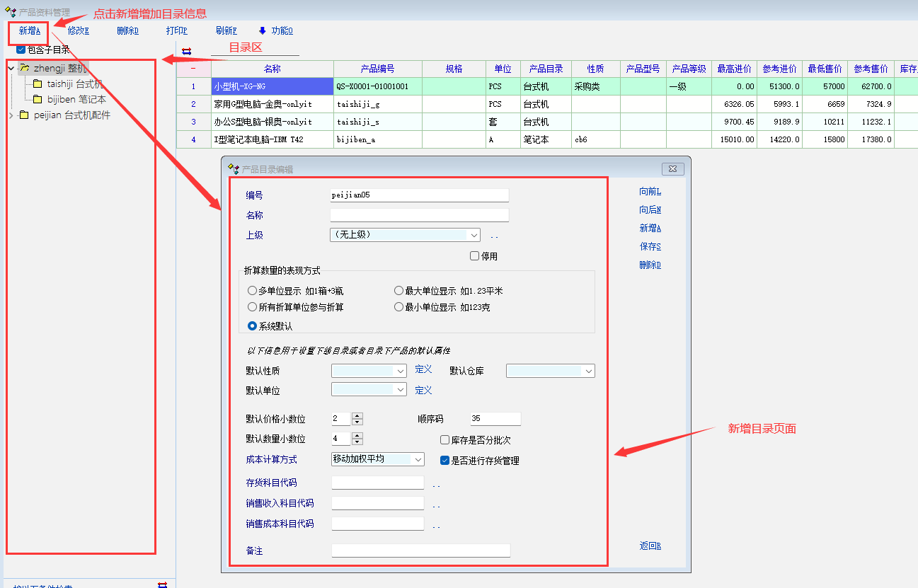Click the swap arrows icon above the table

(x=186, y=51)
